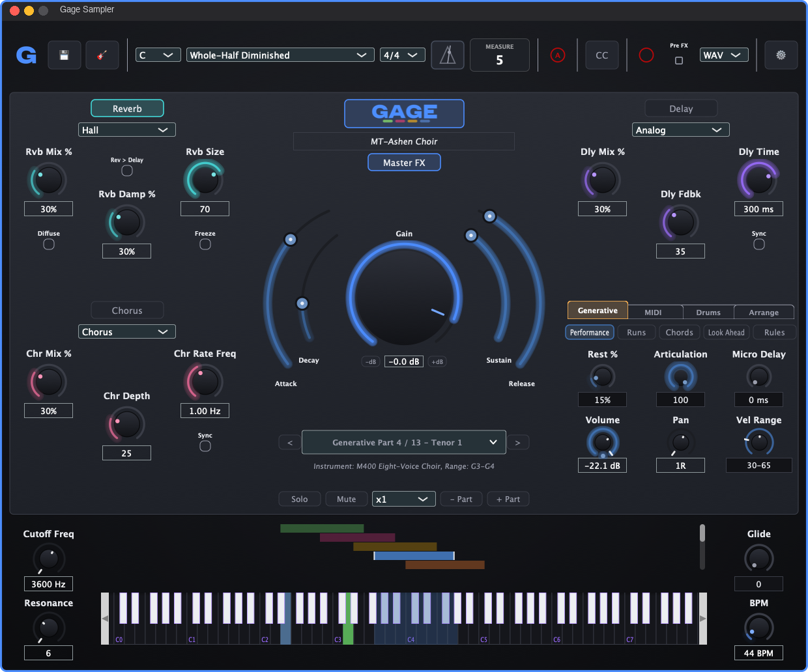Open the WAV format dropdown
Image resolution: width=808 pixels, height=672 pixels.
724,55
